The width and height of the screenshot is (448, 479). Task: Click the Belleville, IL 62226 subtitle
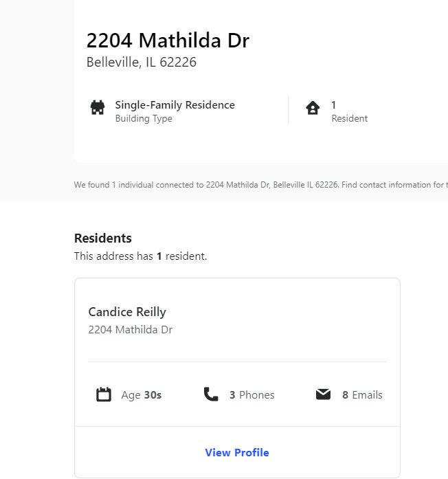tap(142, 63)
